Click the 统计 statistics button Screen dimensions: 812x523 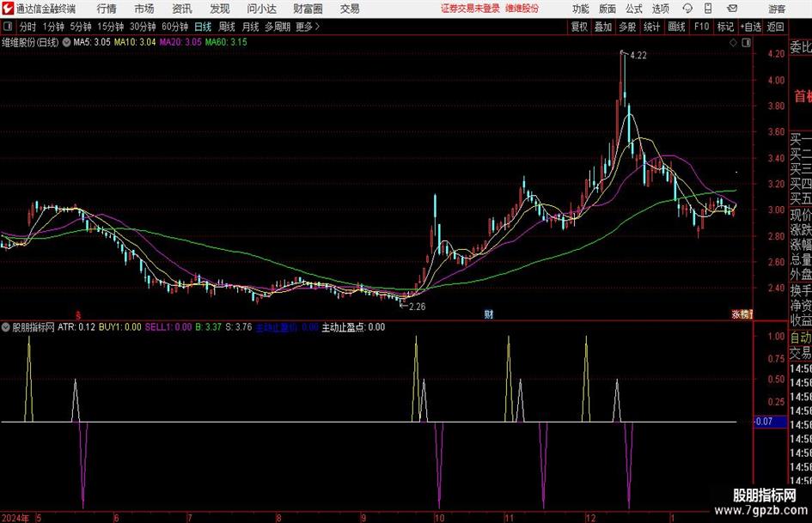coord(652,27)
